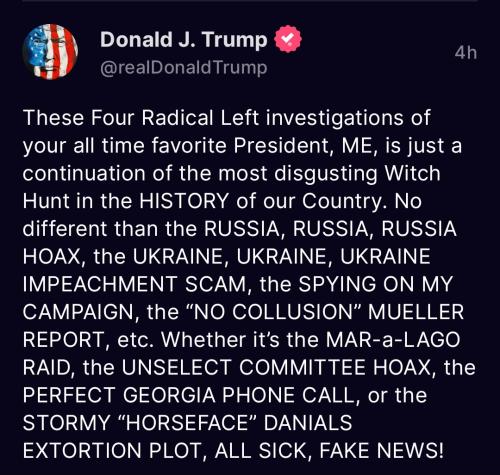
Task: Click the 4h post timestamp
Action: tap(466, 53)
